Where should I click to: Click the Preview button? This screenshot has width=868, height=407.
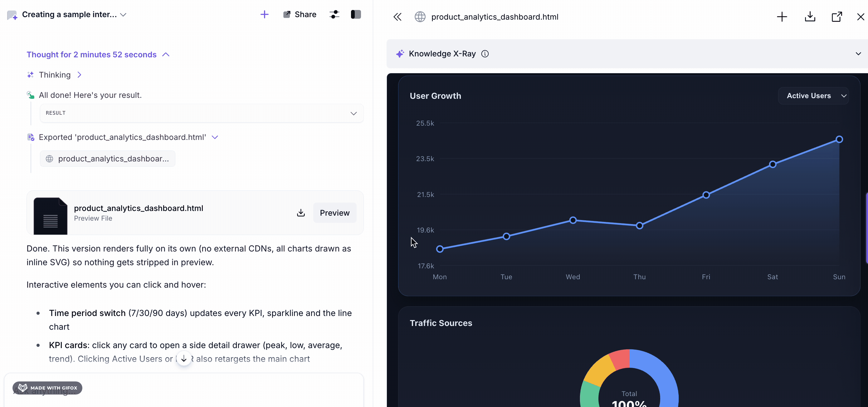(x=334, y=213)
